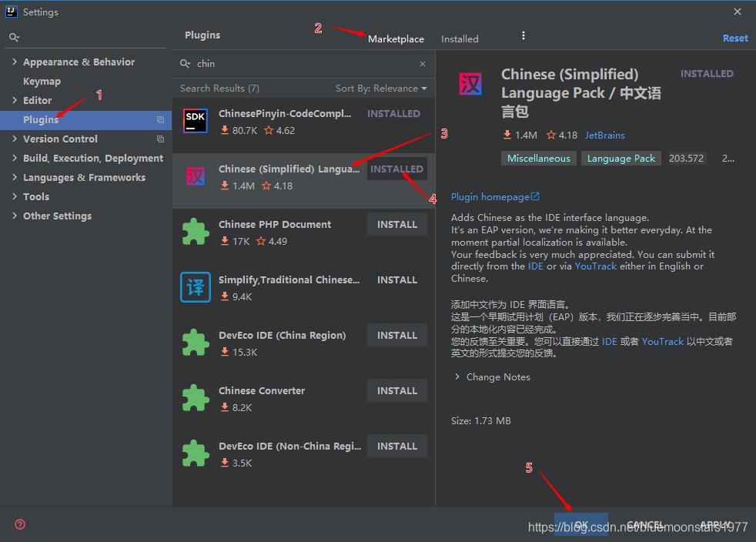Screen dimensions: 756x542
Task: Click the external link icon beside Plugin homepage
Action: [535, 196]
